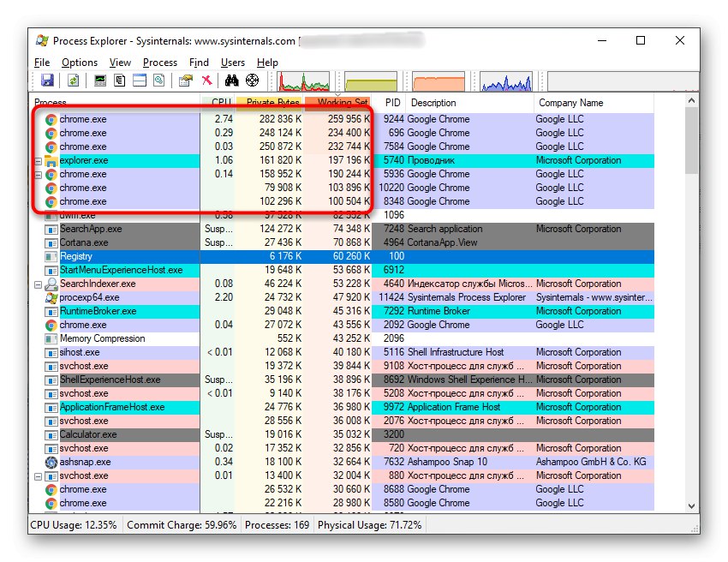Click the yellow commit history mini graph
728x562 pixels.
click(x=371, y=81)
